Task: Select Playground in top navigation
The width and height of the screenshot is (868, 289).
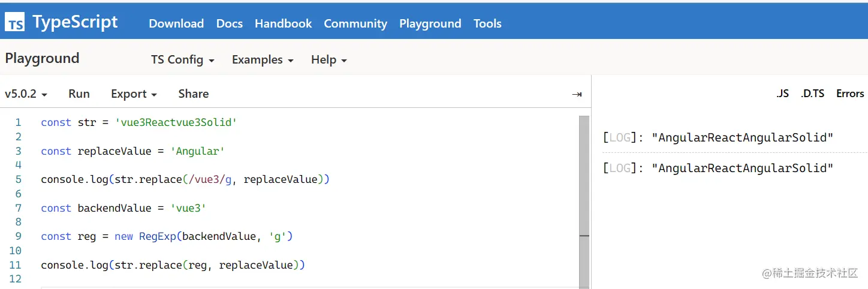Action: point(430,24)
